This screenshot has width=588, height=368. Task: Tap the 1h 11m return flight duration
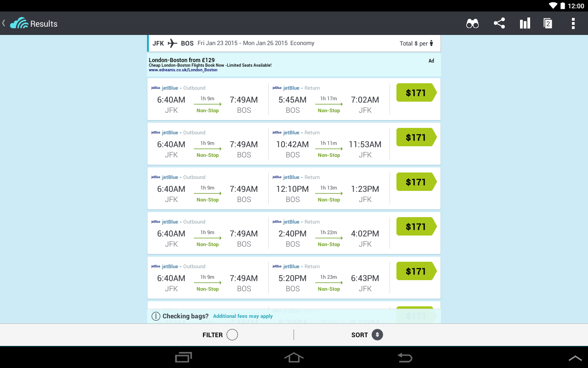point(329,143)
